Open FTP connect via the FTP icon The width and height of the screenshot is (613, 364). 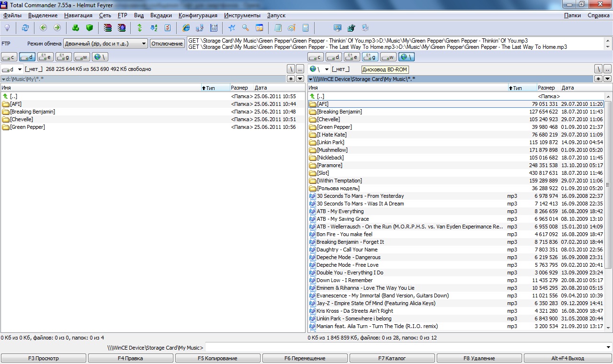(214, 28)
